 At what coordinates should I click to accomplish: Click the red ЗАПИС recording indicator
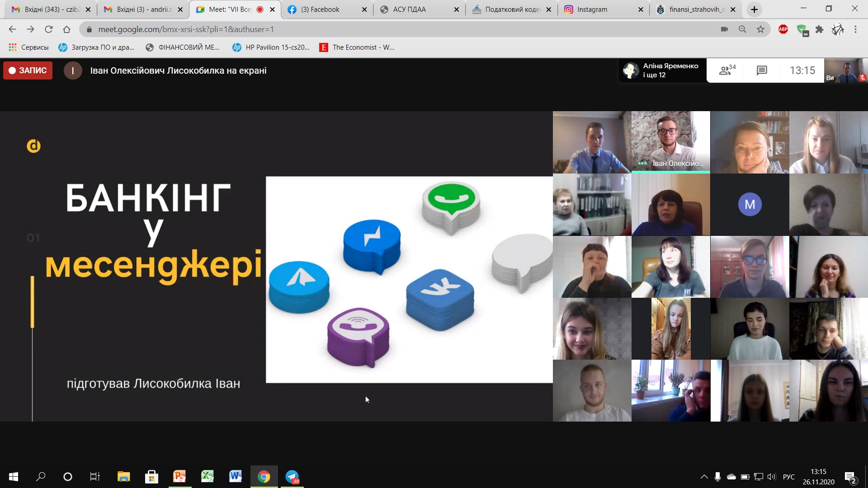[x=28, y=70]
